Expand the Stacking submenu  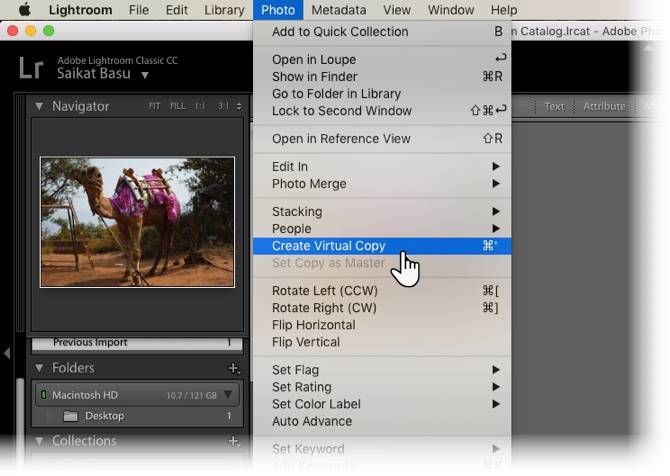tap(382, 212)
